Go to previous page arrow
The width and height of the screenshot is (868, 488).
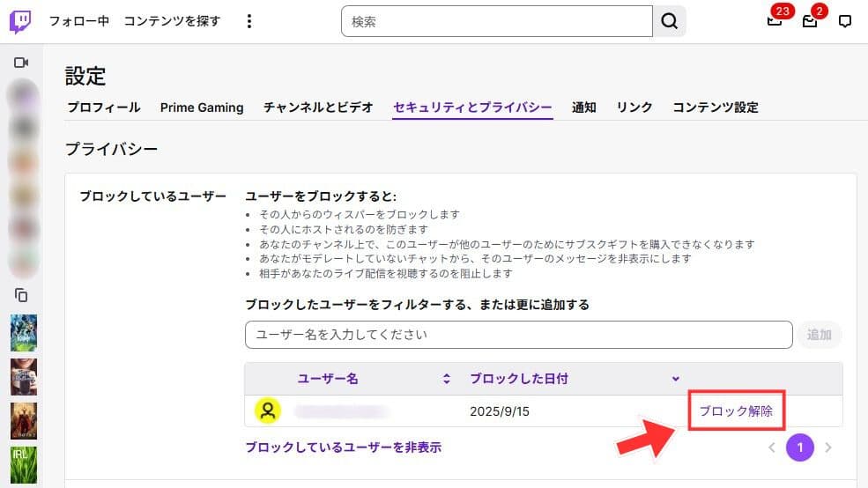(772, 447)
